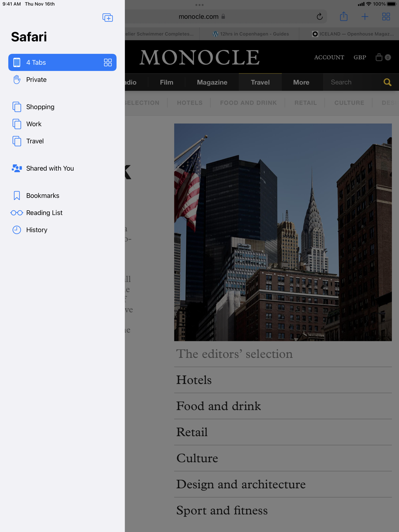Open multitasking three-dot menu at top
The height and width of the screenshot is (532, 399).
coord(199,5)
